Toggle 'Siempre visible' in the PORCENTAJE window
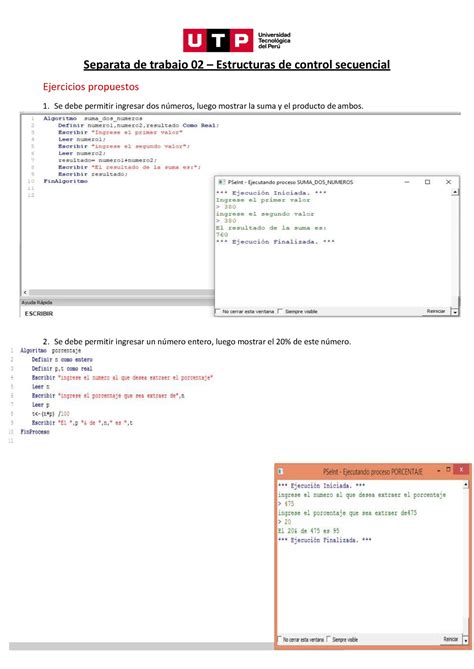The image size is (474, 669). click(329, 639)
